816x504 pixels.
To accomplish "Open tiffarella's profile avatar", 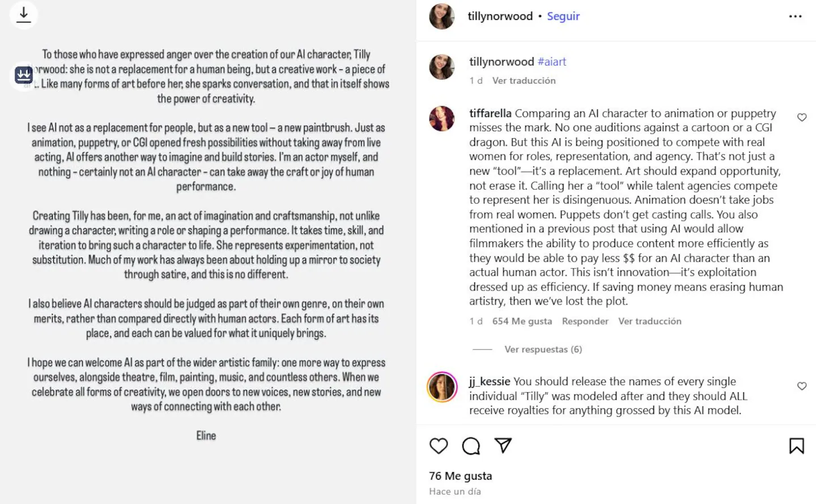I will coord(442,118).
